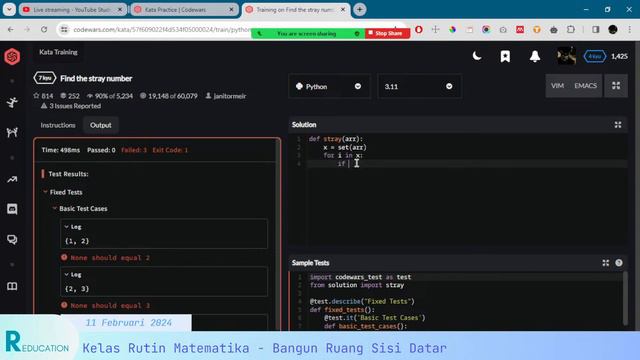Expand the Solution panel
Screen dimensions: 640x360
[x=618, y=125]
